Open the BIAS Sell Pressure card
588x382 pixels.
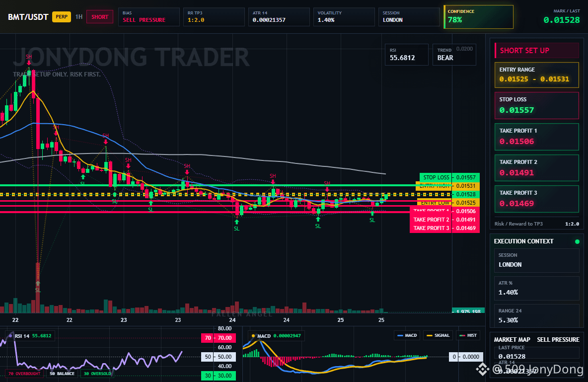[149, 17]
